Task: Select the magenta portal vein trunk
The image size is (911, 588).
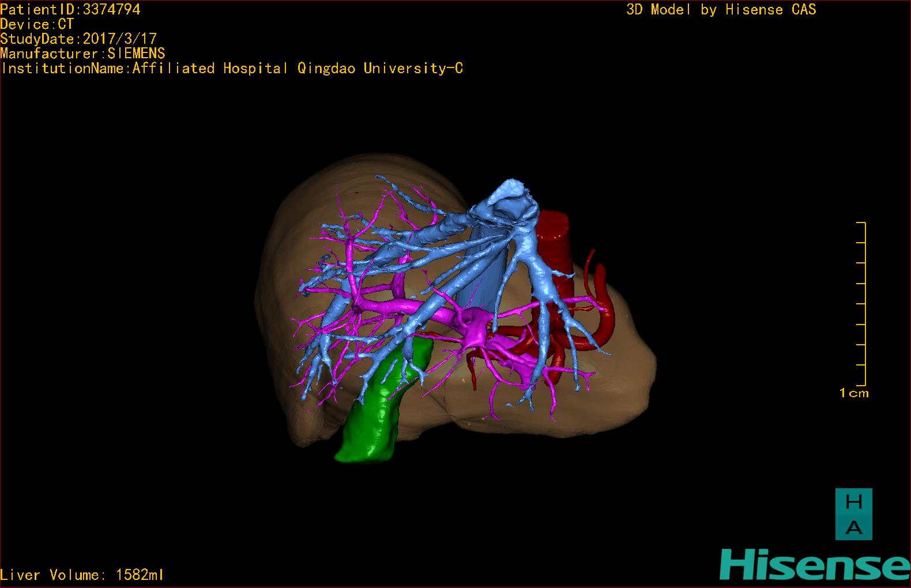Action: tap(476, 329)
